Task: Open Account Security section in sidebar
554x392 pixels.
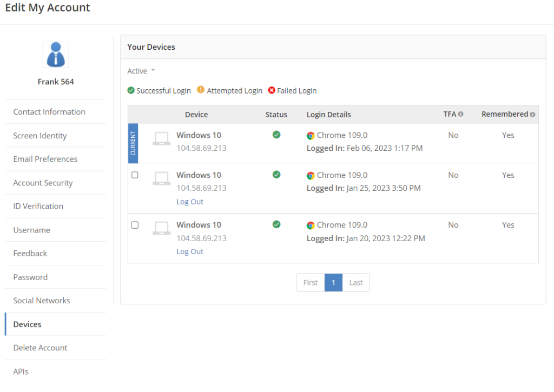Action: [x=43, y=183]
